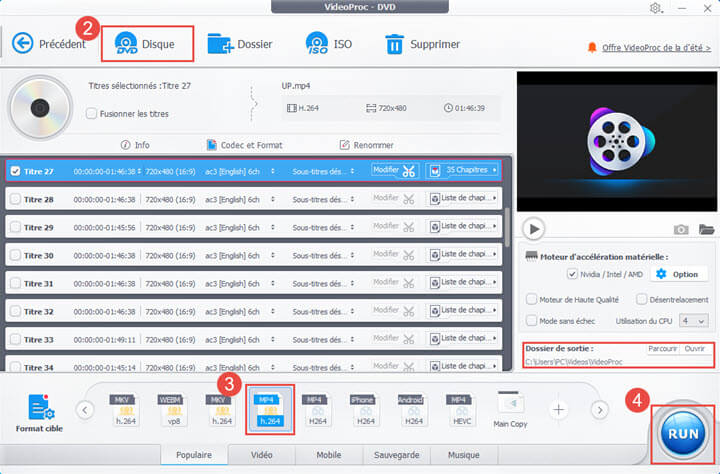720x474 pixels.
Task: Switch to the Populaire tab
Action: (x=194, y=455)
